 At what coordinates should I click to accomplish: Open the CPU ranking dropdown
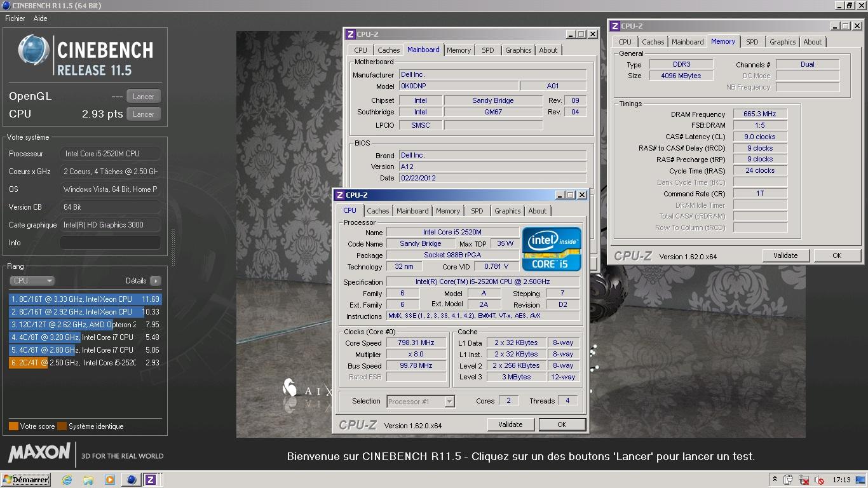tap(32, 281)
